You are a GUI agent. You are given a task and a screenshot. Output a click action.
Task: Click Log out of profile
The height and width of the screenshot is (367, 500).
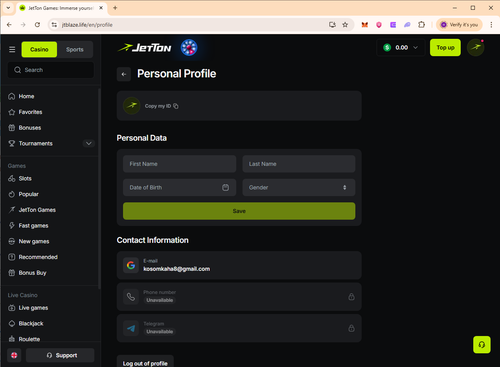(x=145, y=362)
